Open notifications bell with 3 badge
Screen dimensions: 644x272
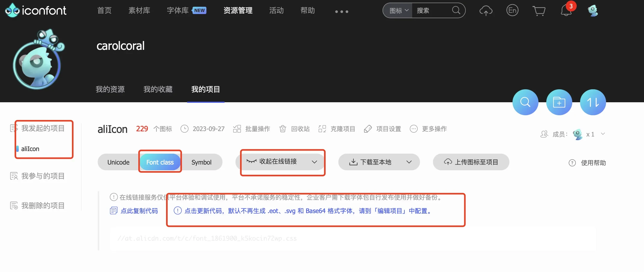[567, 10]
